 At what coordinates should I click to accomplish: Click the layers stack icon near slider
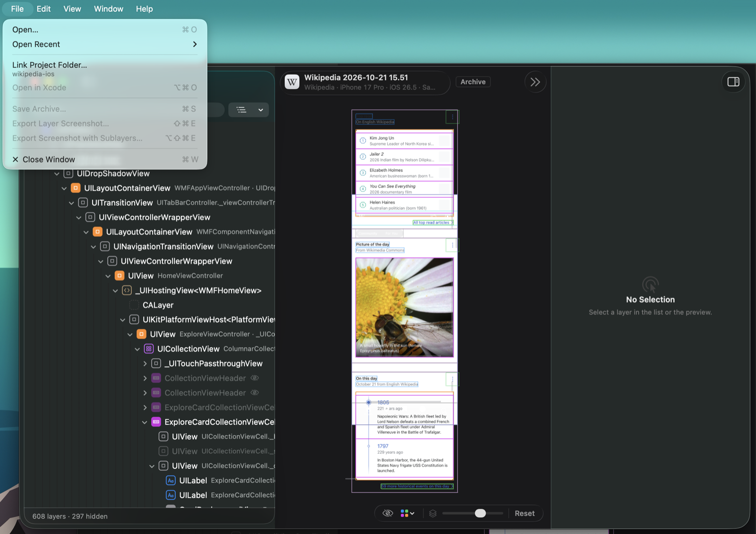click(432, 513)
